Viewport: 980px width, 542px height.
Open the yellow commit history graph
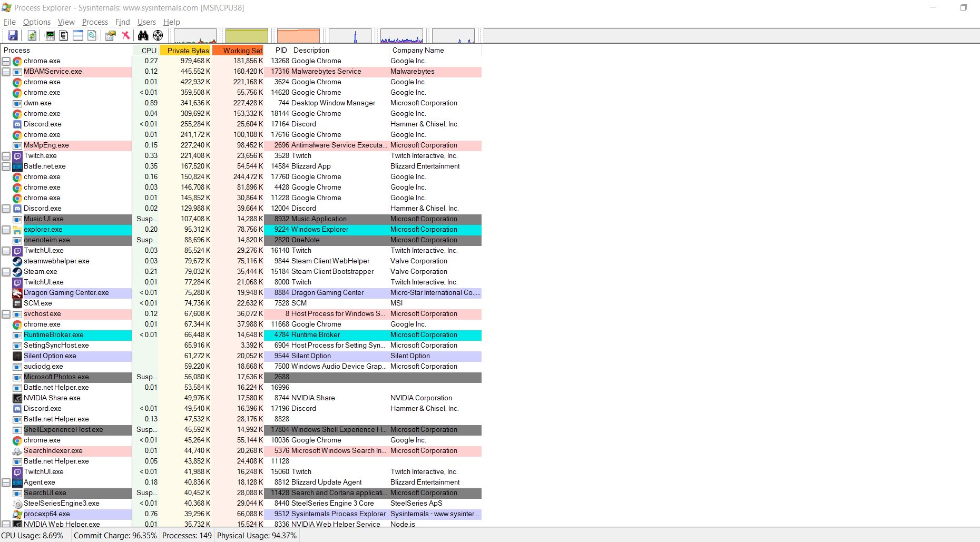click(x=247, y=36)
